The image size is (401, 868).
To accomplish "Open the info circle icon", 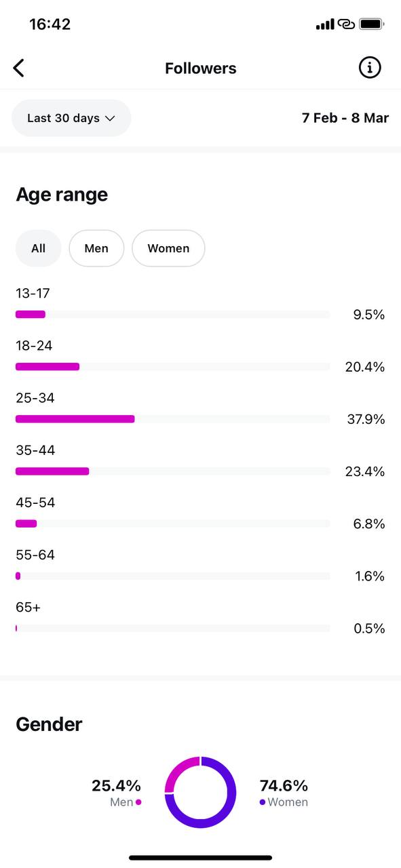I will pyautogui.click(x=370, y=67).
